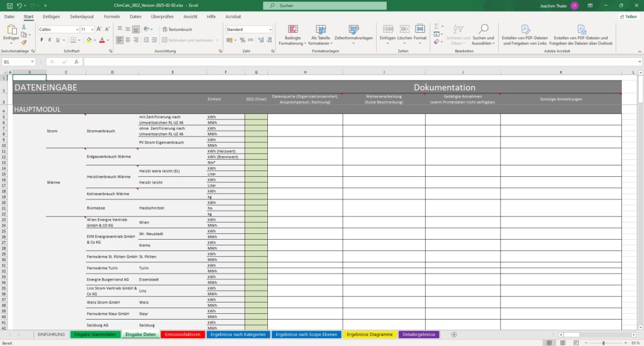Image resolution: width=644 pixels, height=346 pixels.
Task: Open the fill color dropdown arrow
Action: (x=94, y=40)
